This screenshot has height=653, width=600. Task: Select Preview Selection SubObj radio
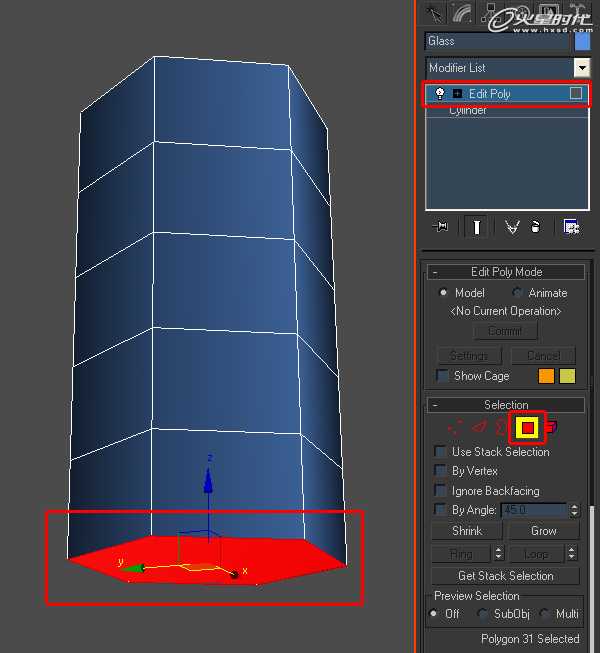[x=483, y=614]
